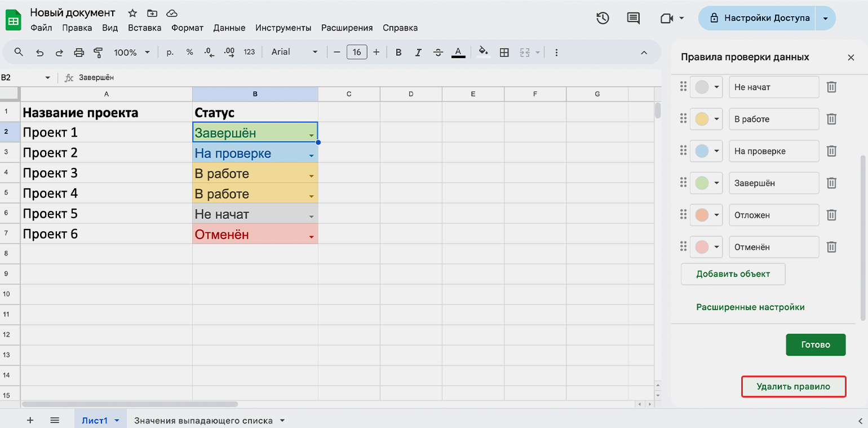The width and height of the screenshot is (868, 428).
Task: Format as currency р.
Action: click(x=170, y=52)
